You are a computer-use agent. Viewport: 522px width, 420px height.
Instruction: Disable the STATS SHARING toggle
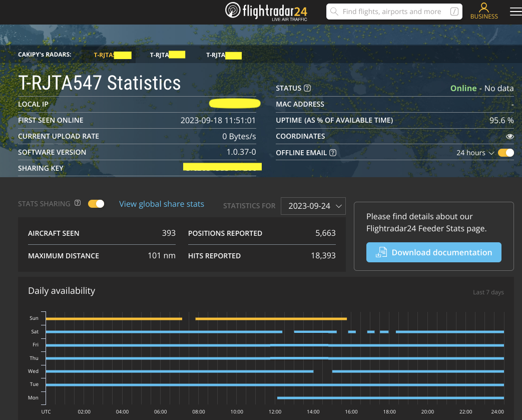96,203
